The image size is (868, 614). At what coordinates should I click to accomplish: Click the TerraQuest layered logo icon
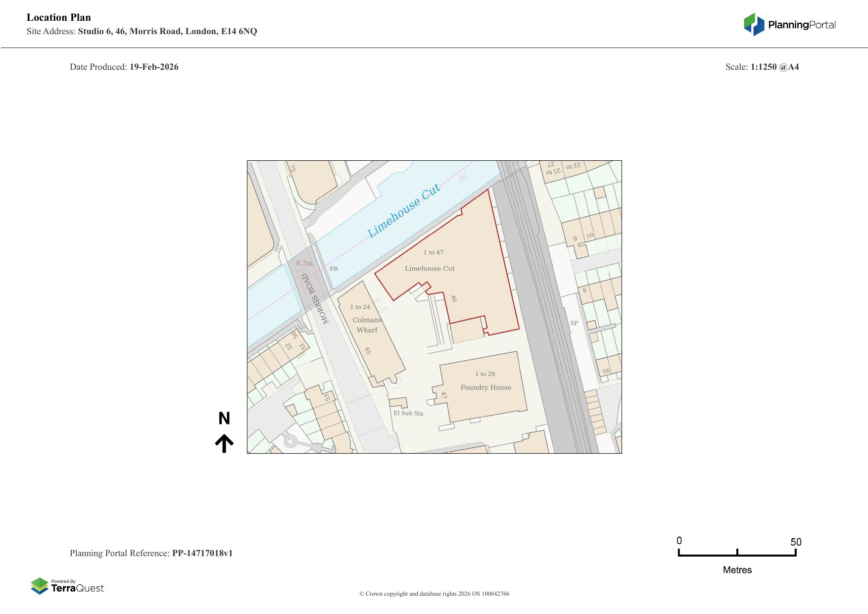(40, 586)
